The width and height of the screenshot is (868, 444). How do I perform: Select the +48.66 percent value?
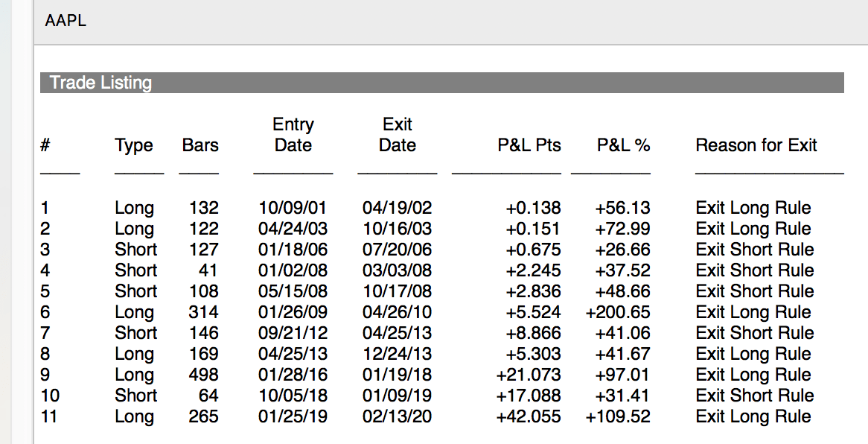(622, 291)
